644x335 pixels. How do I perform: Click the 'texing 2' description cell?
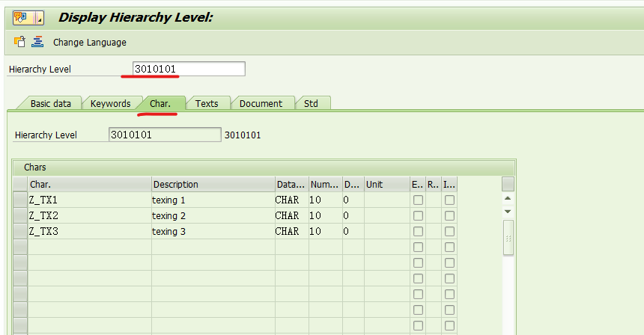(x=213, y=215)
